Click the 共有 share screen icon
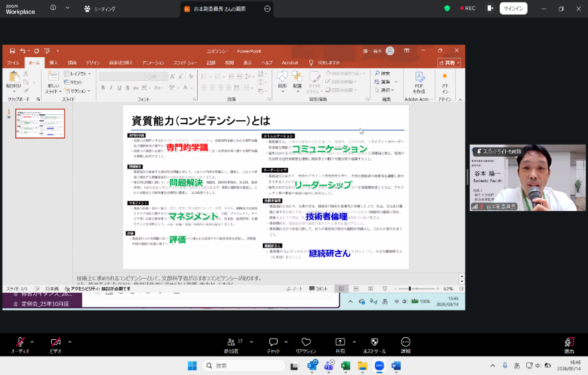This screenshot has width=588, height=375. tap(340, 342)
